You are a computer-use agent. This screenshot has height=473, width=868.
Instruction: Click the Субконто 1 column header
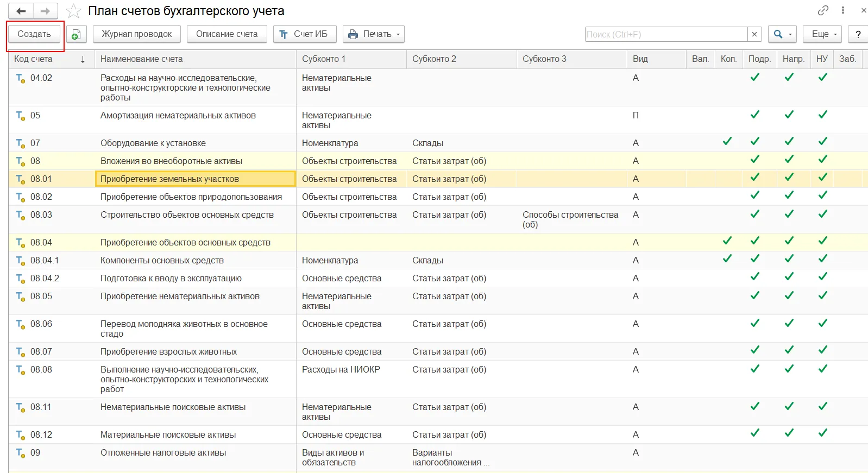[x=351, y=59]
